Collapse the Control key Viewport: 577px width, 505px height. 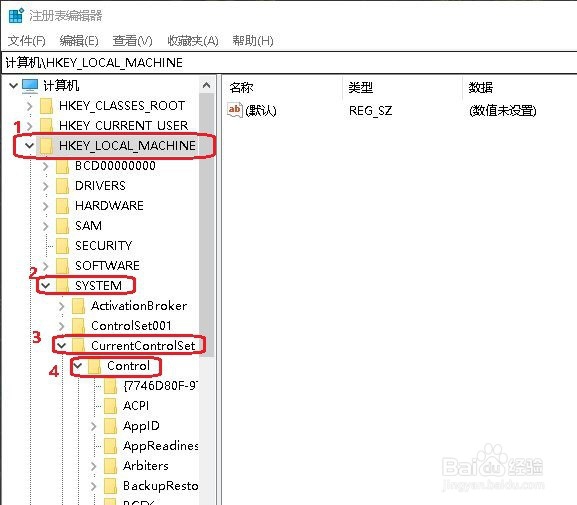tap(78, 365)
